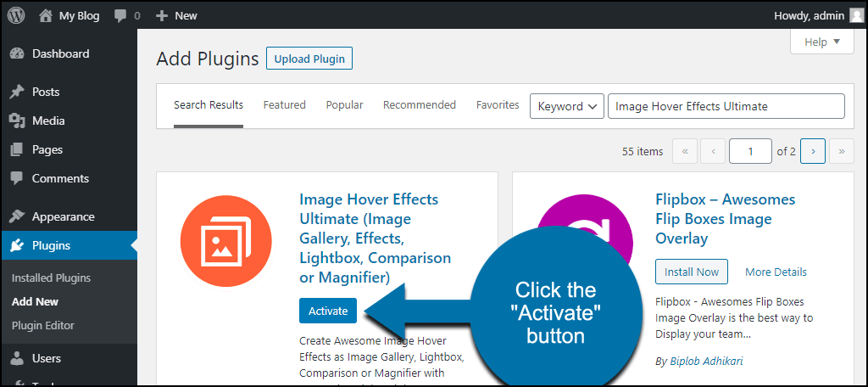Switch to the Recommended tab
The image size is (868, 387).
coord(420,105)
